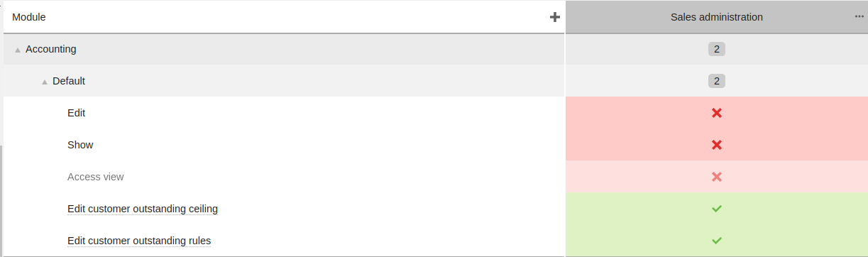868x257 pixels.
Task: Click the Edit permission label
Action: coord(77,113)
